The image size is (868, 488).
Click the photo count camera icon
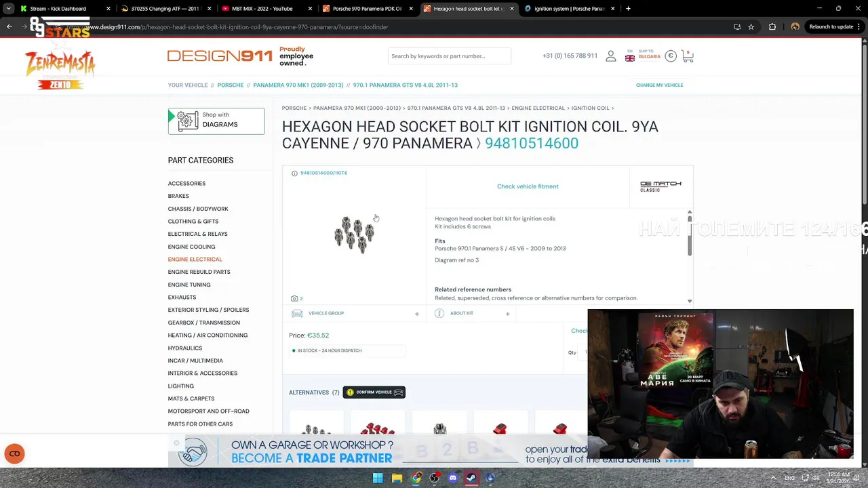coord(294,298)
